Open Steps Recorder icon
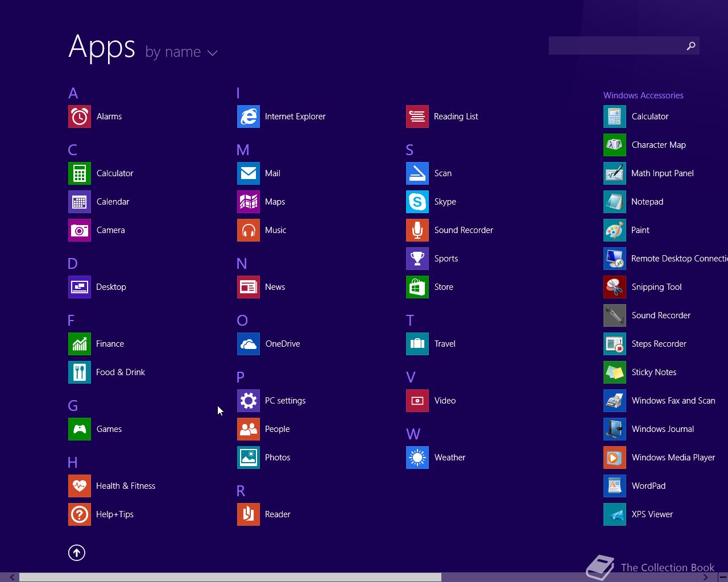Viewport: 728px width, 582px height. coord(615,344)
